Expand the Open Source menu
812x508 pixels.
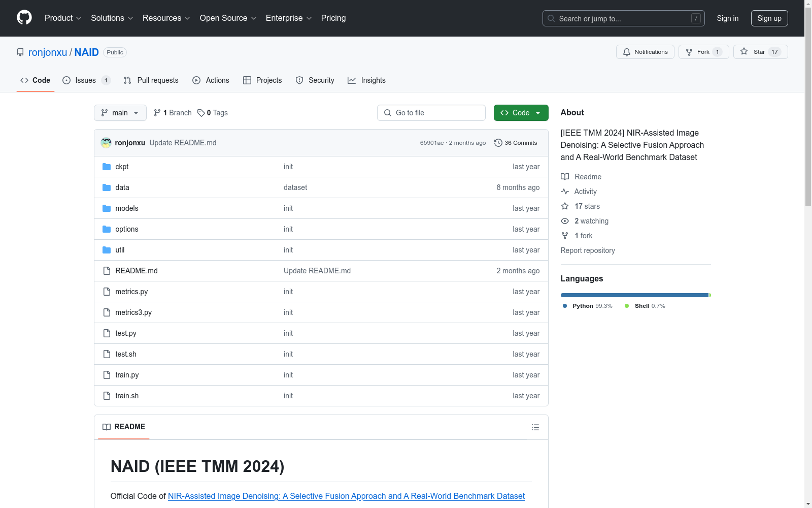228,18
